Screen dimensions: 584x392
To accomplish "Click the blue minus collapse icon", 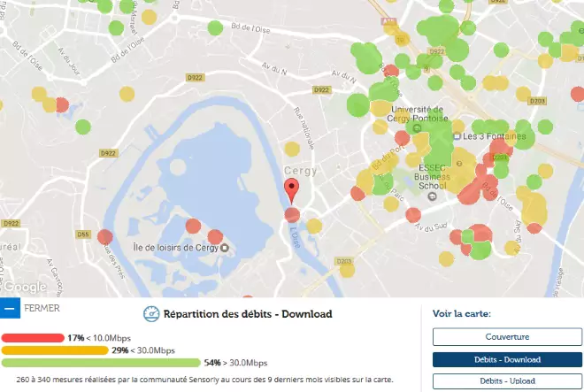I will point(10,308).
